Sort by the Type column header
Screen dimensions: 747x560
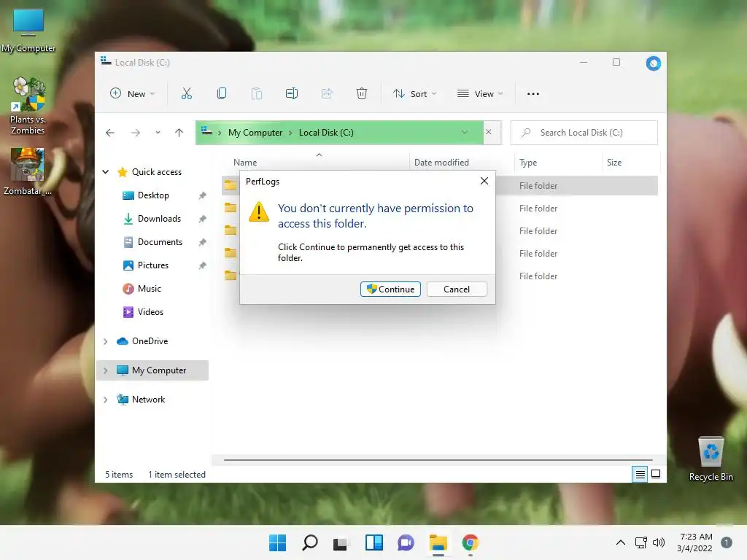click(528, 163)
